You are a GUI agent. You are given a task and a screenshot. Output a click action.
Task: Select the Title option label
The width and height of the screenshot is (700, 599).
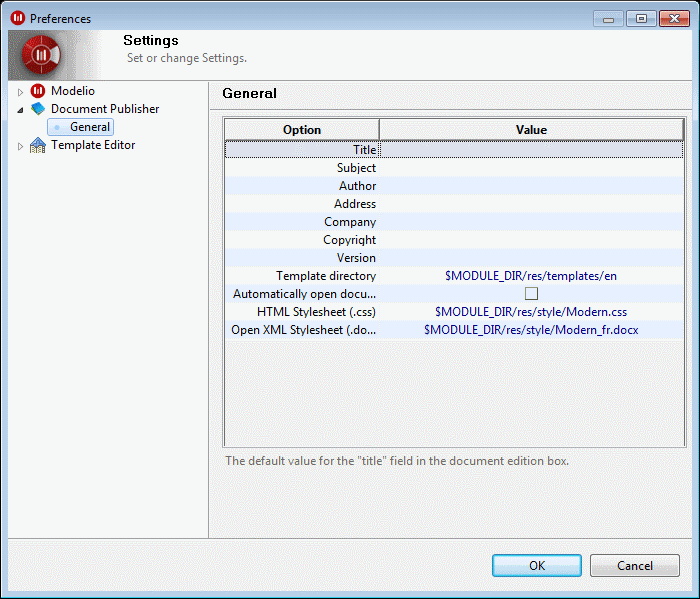pyautogui.click(x=365, y=150)
